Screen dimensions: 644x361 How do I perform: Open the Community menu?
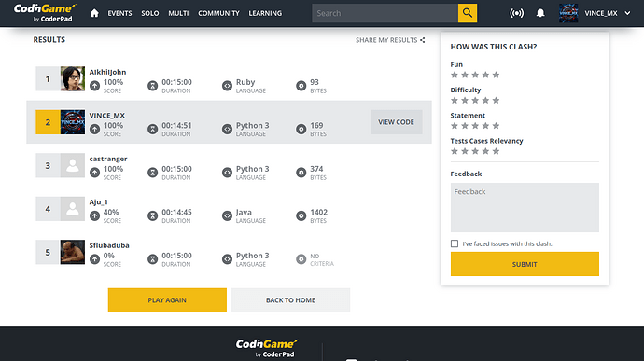218,13
